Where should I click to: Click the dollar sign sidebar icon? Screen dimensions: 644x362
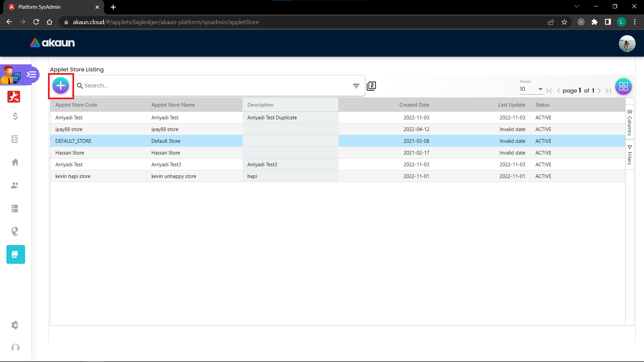click(15, 116)
